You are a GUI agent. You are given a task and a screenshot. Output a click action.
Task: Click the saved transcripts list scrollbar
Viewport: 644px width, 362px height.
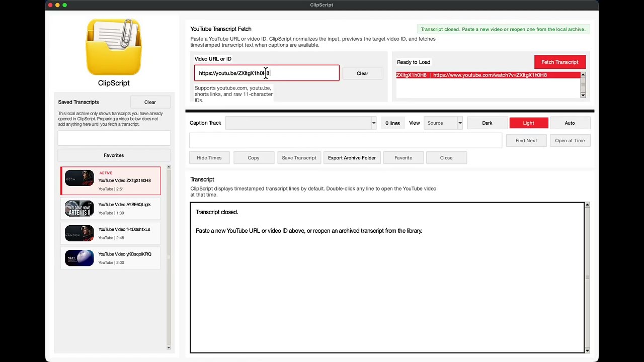tap(169, 257)
